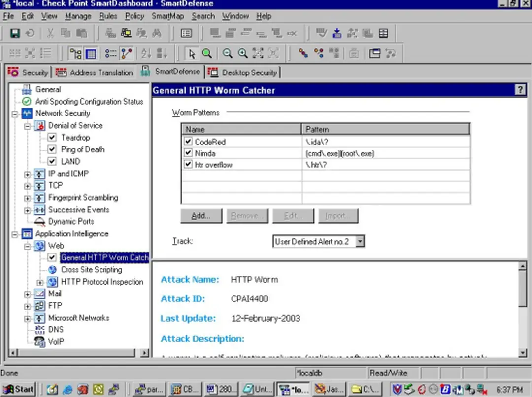Toggle the Nimda pattern checkbox
532x397 pixels.
click(188, 153)
